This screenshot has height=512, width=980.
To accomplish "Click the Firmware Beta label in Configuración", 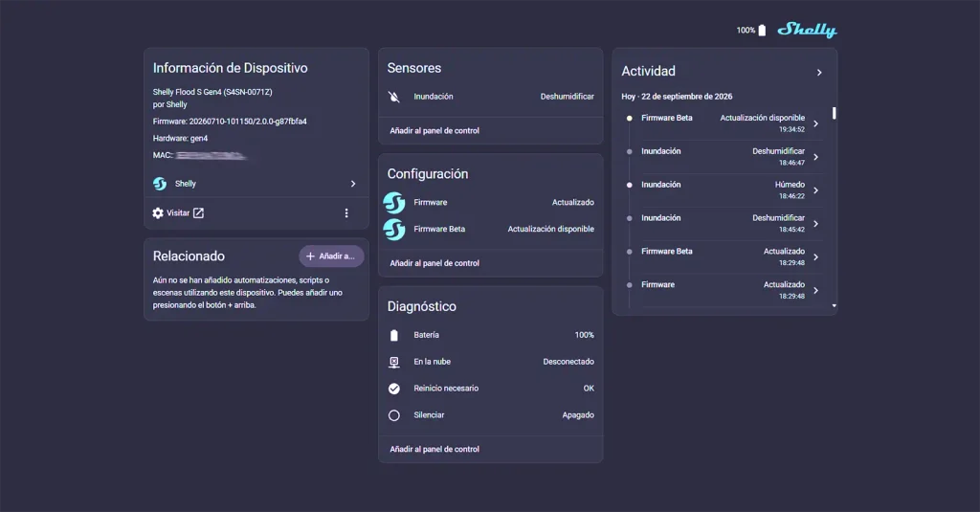I will (439, 230).
